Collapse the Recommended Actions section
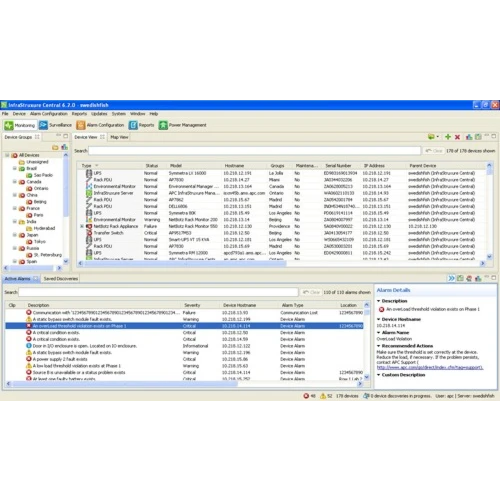The width and height of the screenshot is (500, 500). (x=379, y=346)
